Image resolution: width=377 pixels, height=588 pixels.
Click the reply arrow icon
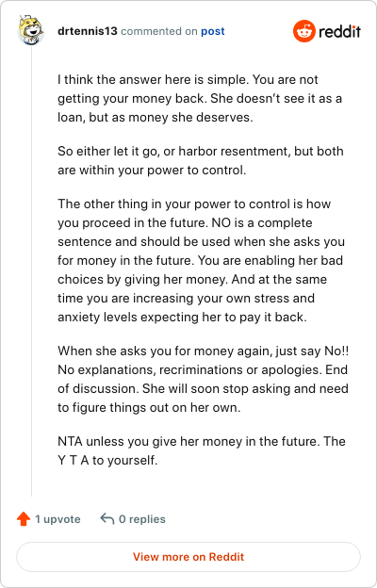(x=107, y=519)
